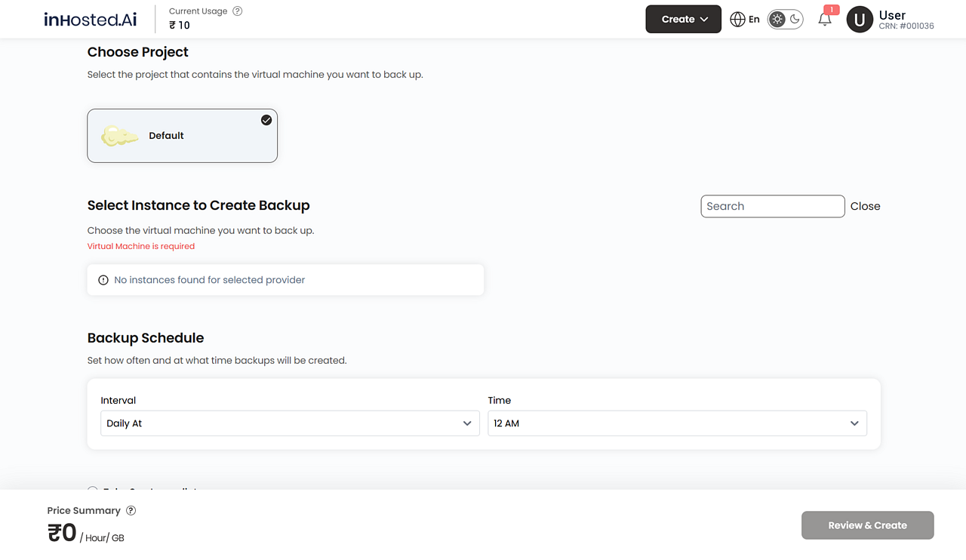Click Close next to the search box
The height and width of the screenshot is (560, 966).
point(865,206)
